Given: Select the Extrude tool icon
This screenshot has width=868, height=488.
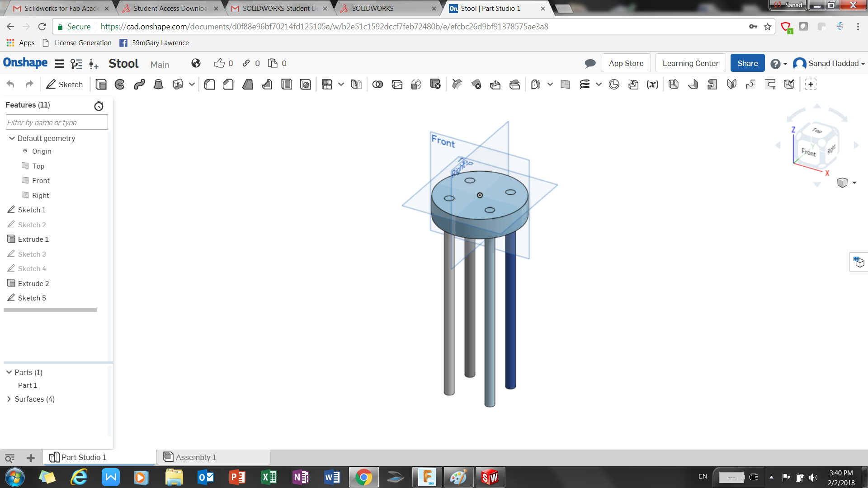Looking at the screenshot, I should [x=101, y=84].
